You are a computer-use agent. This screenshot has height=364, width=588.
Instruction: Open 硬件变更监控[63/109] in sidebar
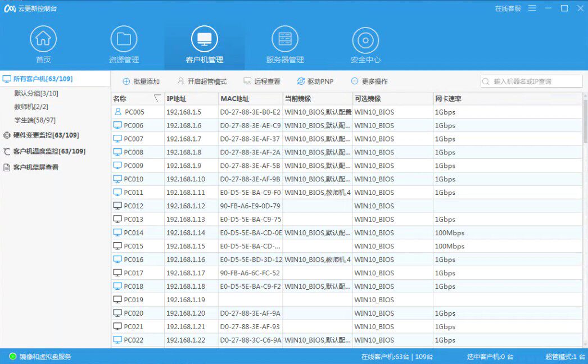click(41, 135)
